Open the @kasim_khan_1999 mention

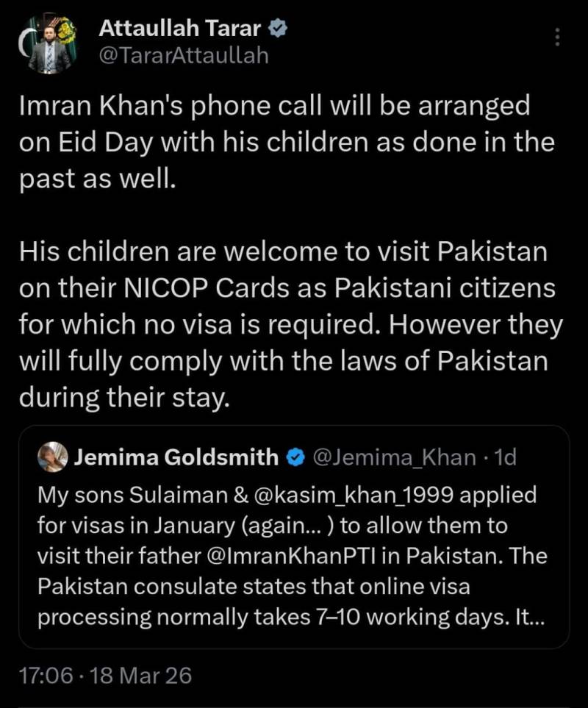pyautogui.click(x=354, y=495)
